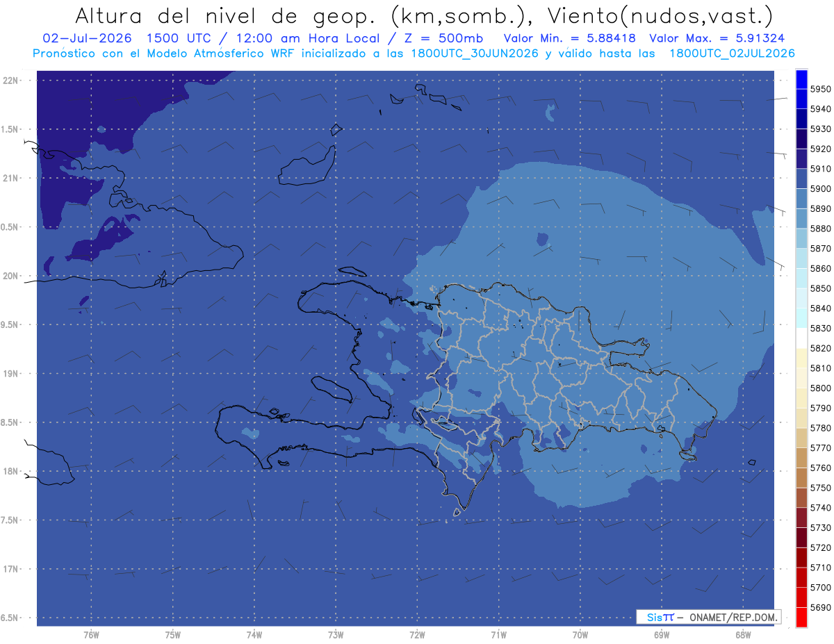This screenshot has width=834, height=644.
Task: Click the '5950' colorbar value
Action: click(821, 89)
